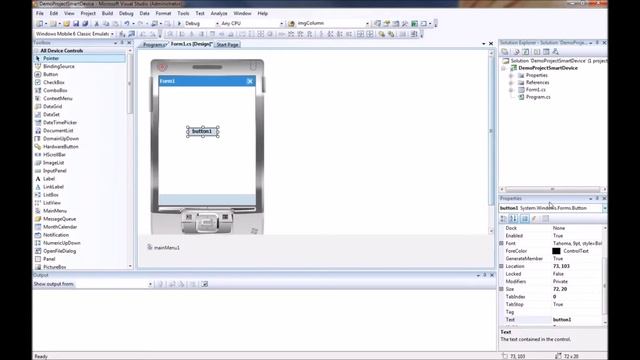640x360 pixels.
Task: Click Refresh icon in Solution Explorer
Action: pos(526,52)
